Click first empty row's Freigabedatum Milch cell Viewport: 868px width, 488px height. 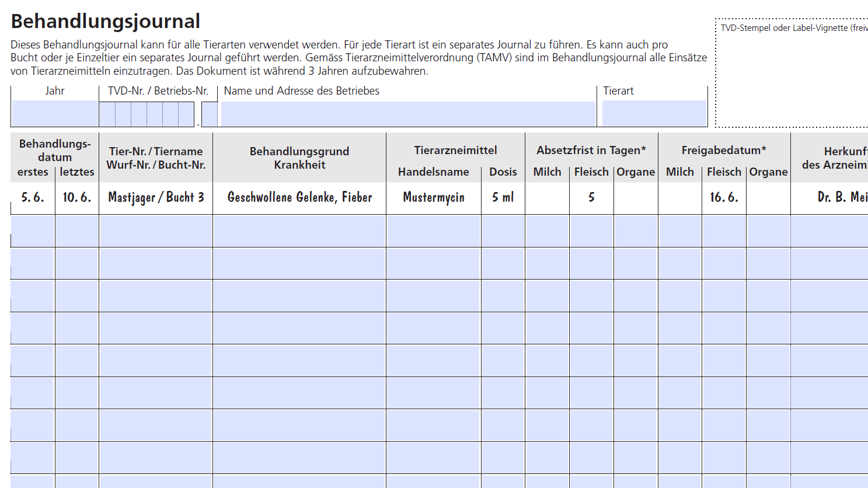tap(680, 231)
